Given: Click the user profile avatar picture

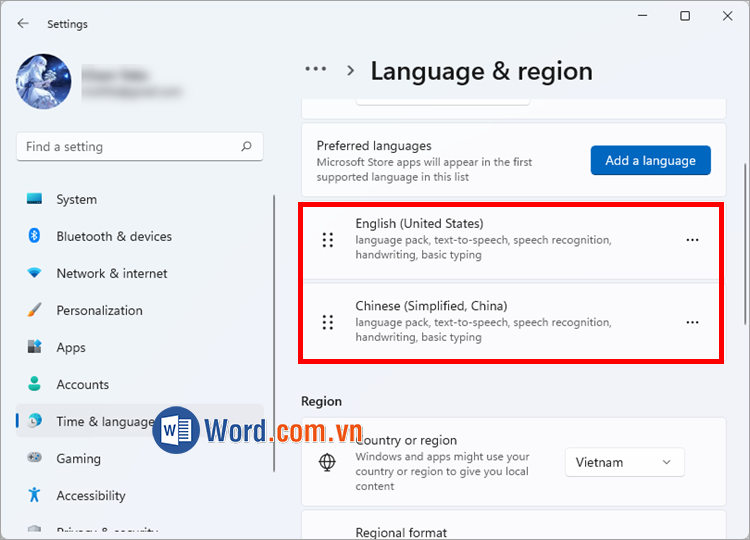Looking at the screenshot, I should pos(43,82).
